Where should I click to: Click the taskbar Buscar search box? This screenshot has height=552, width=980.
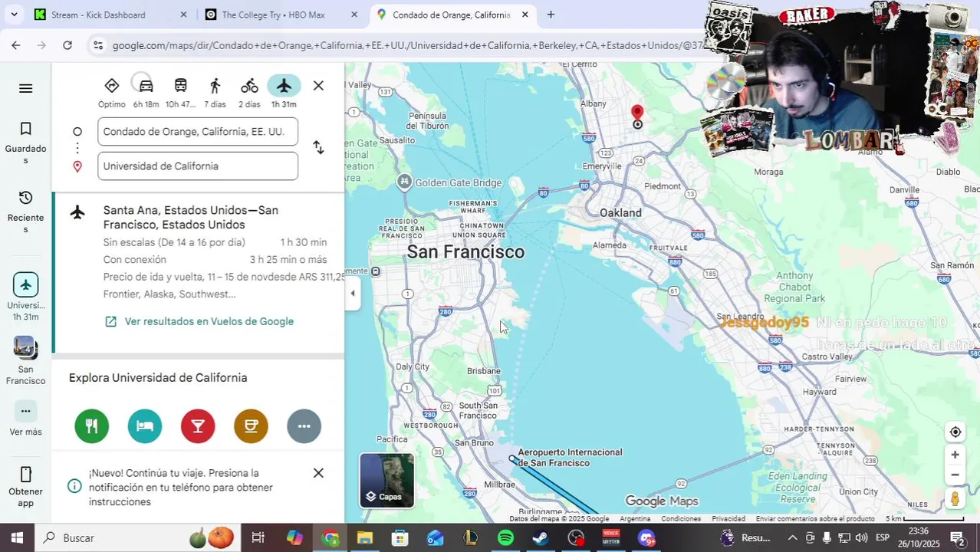[138, 538]
